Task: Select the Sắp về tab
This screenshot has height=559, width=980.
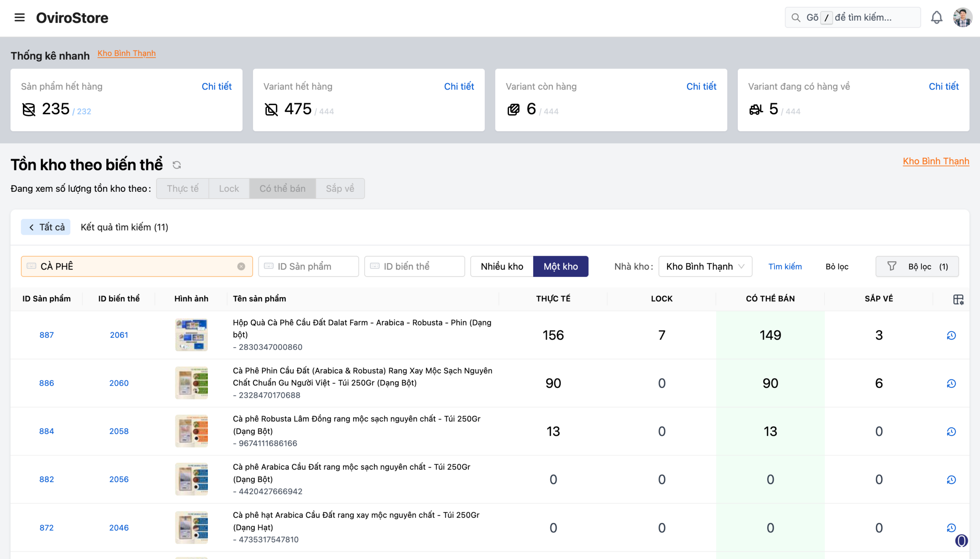Action: 340,188
